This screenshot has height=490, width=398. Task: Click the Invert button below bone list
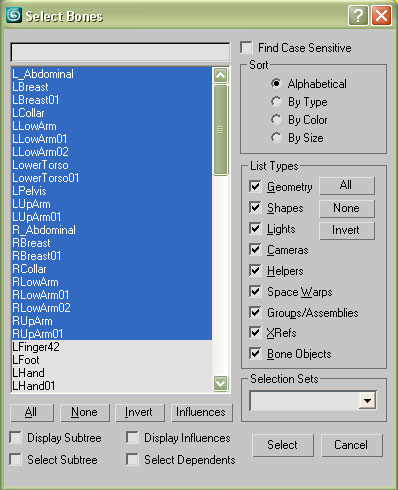coord(140,413)
